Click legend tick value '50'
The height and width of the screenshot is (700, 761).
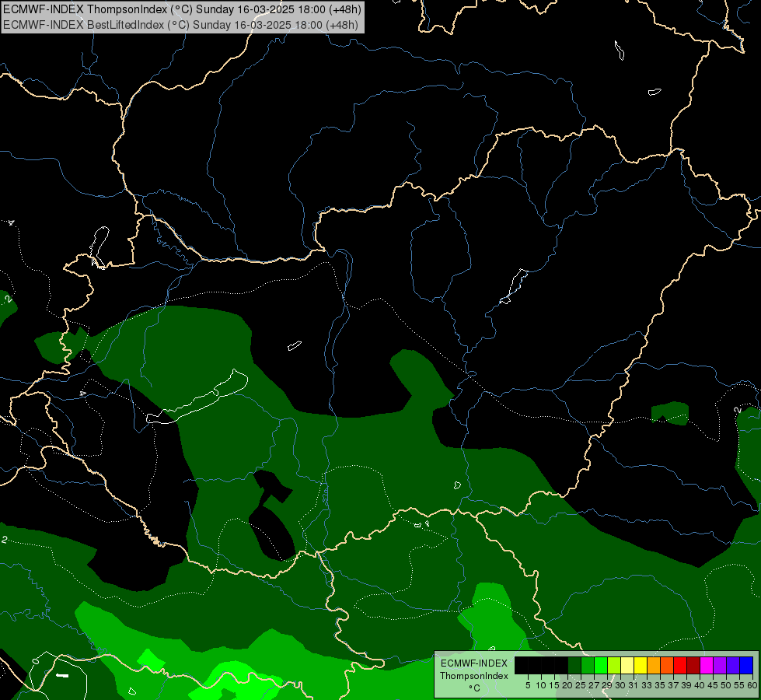(726, 685)
